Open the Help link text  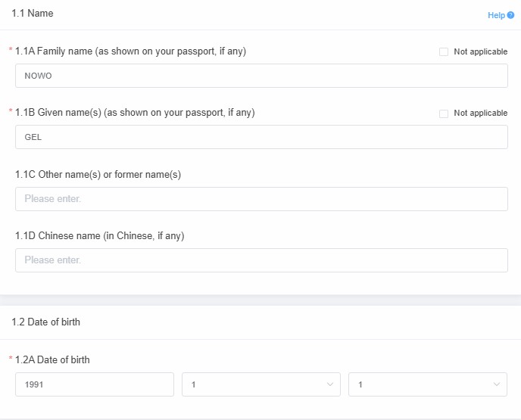click(496, 15)
